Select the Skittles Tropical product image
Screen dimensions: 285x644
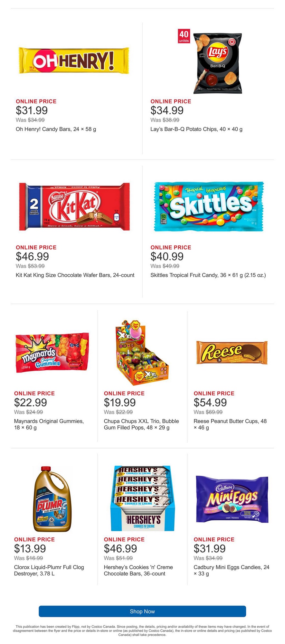[209, 206]
